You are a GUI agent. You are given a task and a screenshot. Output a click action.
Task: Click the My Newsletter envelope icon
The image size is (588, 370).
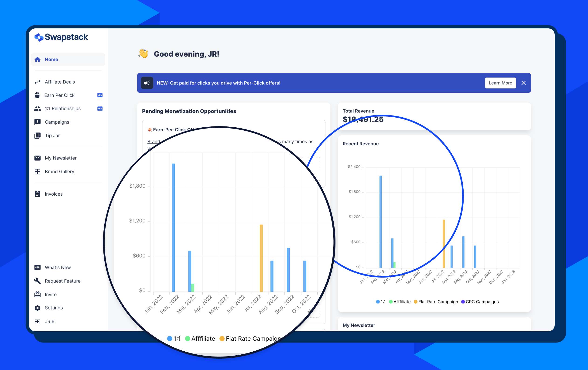[x=37, y=158]
